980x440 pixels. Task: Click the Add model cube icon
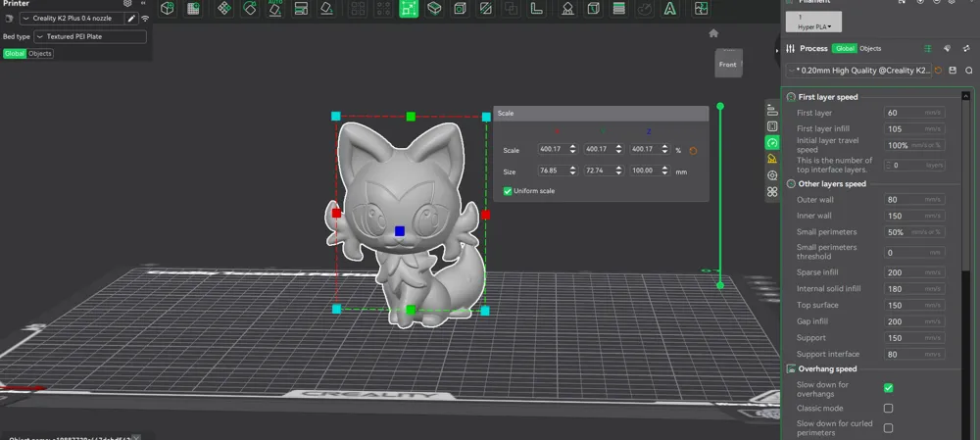168,9
